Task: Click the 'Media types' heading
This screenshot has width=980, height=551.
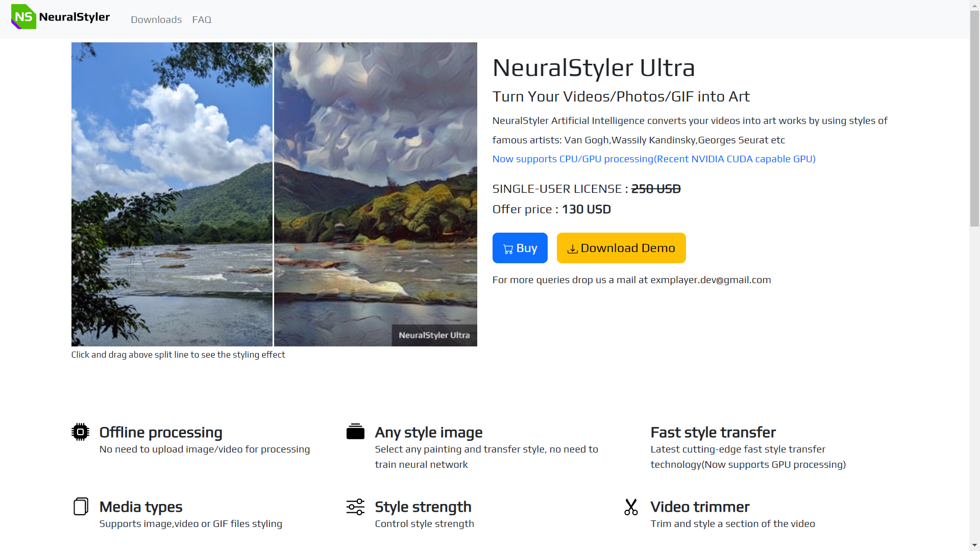Action: pyautogui.click(x=141, y=507)
